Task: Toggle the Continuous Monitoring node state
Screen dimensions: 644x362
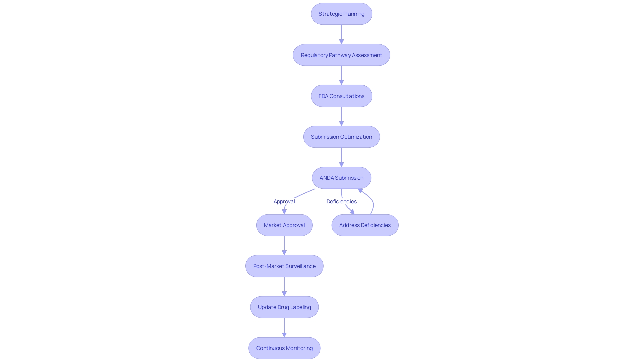Action: [284, 348]
